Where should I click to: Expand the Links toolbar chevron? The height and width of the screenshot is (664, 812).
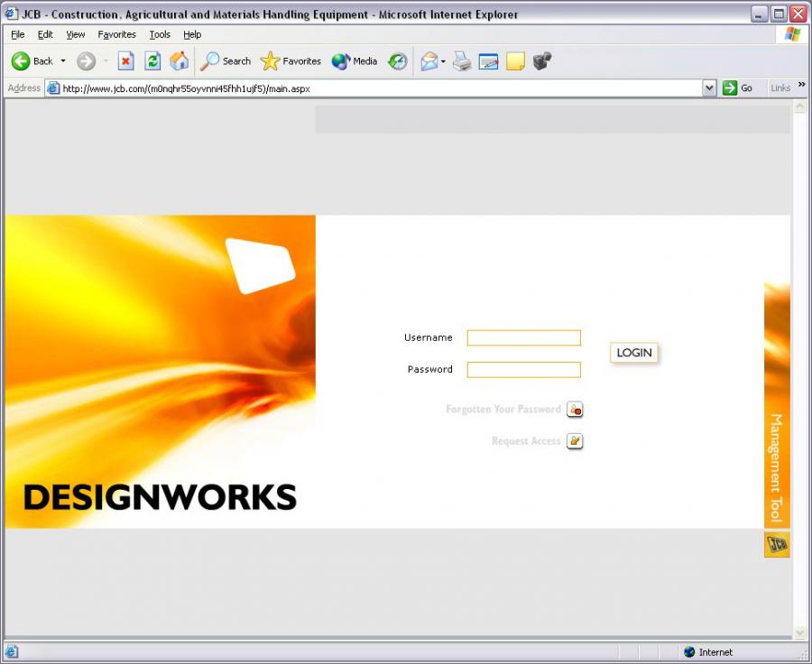802,85
